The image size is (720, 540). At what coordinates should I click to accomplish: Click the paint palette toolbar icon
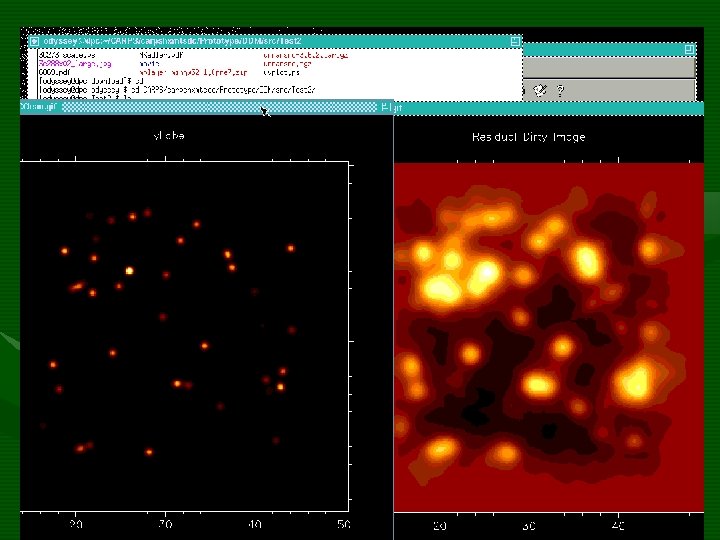[x=540, y=90]
